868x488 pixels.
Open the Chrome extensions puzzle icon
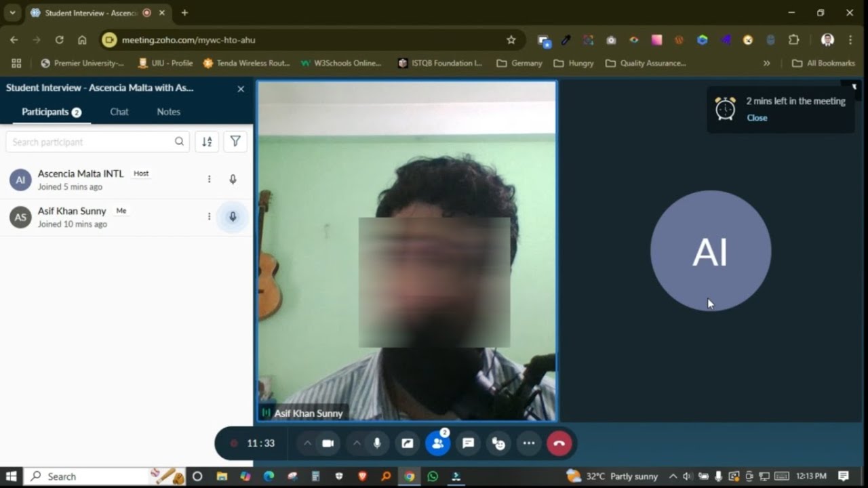793,40
